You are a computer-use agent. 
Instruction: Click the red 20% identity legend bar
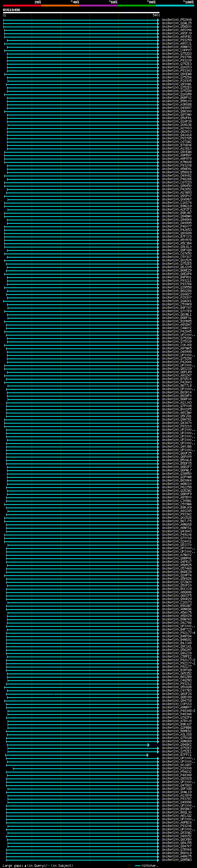point(22,6)
